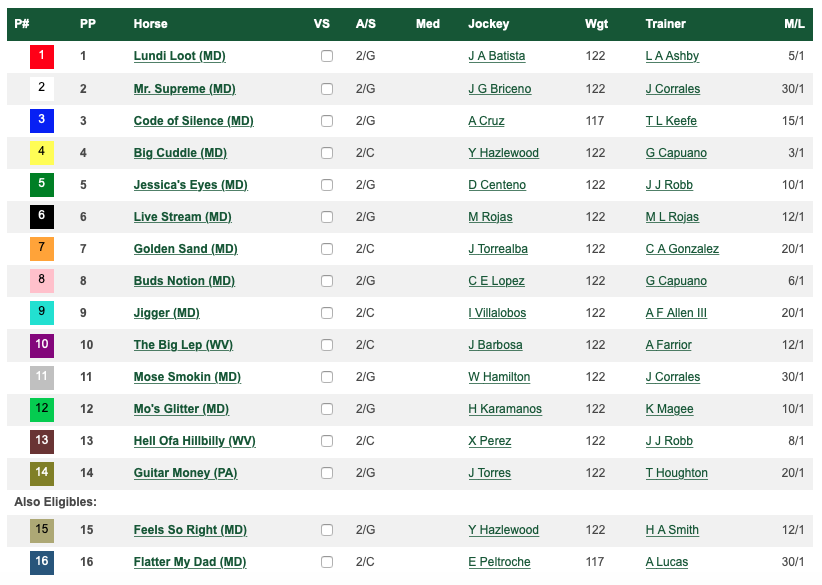The width and height of the screenshot is (822, 585).
Task: Select the VS checkbox for Guitar Money
Action: (327, 473)
